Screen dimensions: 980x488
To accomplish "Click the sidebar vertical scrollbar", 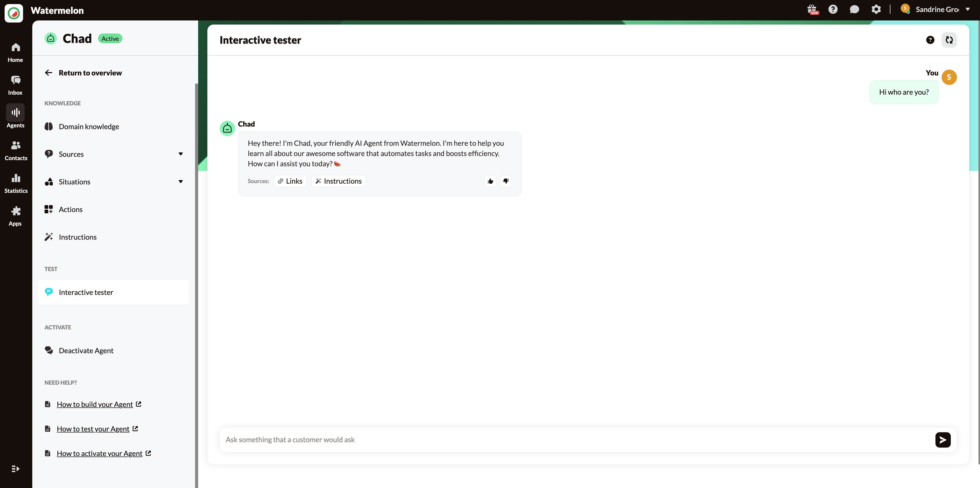I will point(196,285).
